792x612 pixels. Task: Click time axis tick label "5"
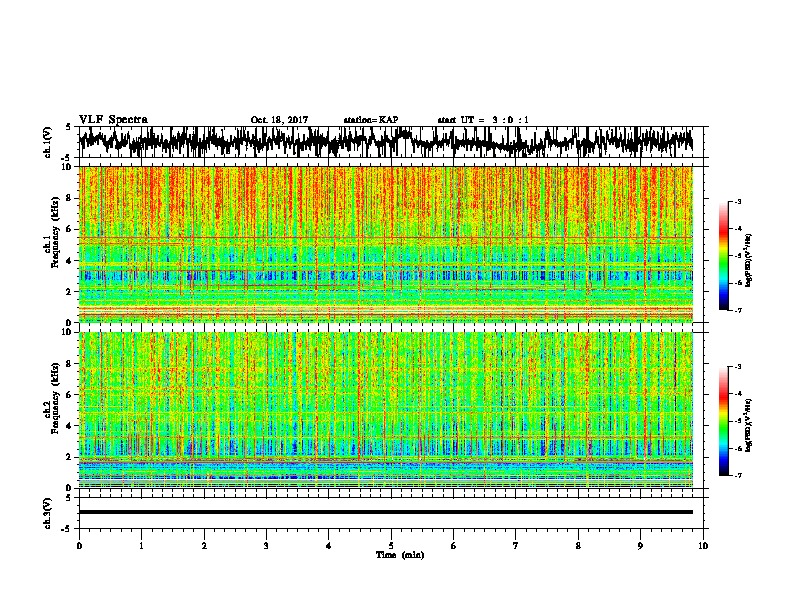pyautogui.click(x=391, y=546)
